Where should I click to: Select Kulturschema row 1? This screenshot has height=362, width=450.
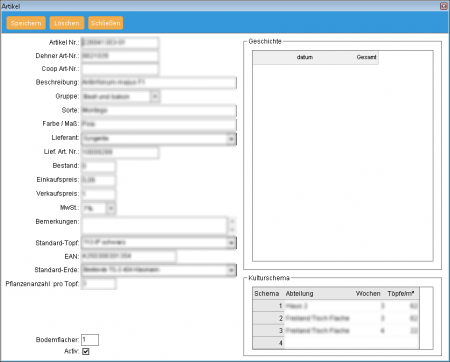point(336,306)
